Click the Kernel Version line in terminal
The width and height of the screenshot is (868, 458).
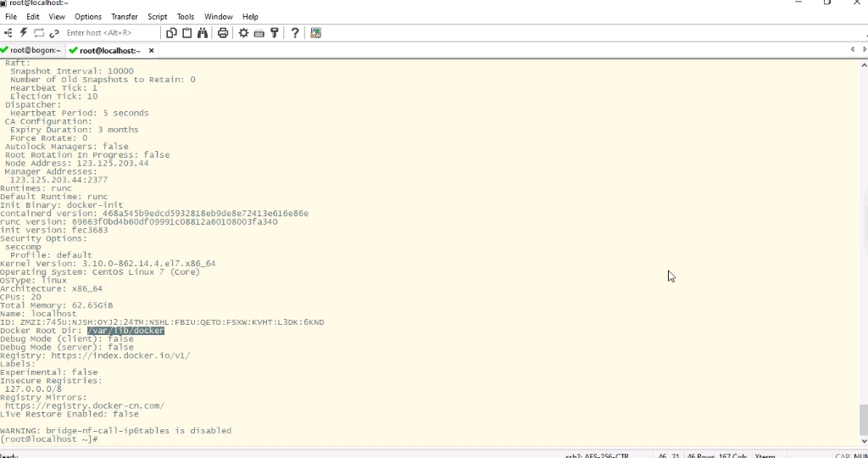pyautogui.click(x=108, y=264)
